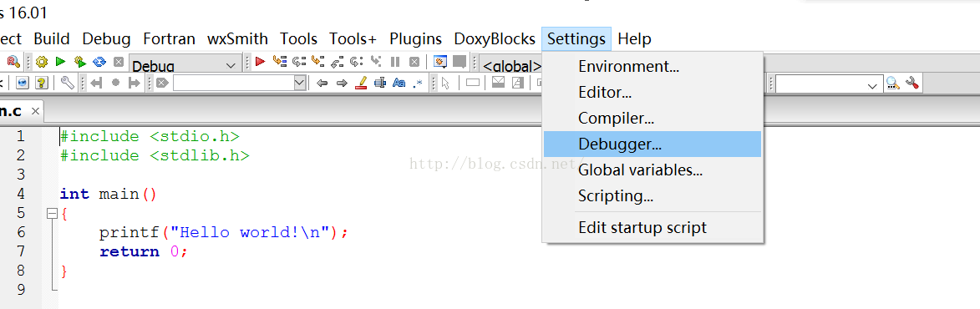Choose Debugger... from Settings menu

click(652, 144)
